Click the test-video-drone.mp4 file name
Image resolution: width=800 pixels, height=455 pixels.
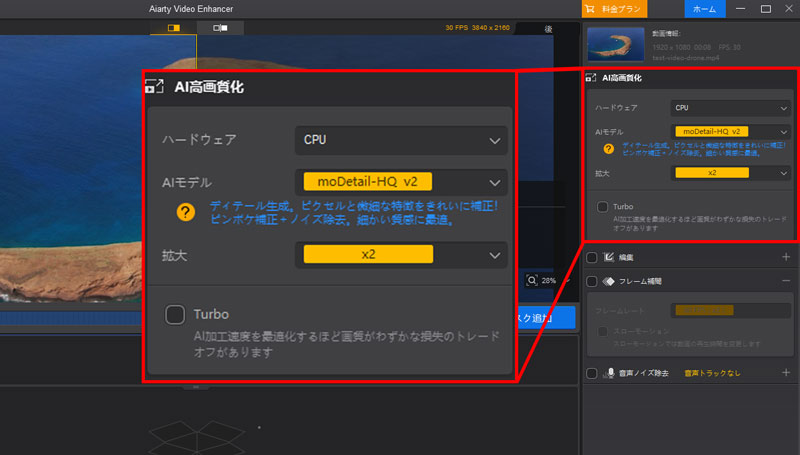[x=686, y=58]
